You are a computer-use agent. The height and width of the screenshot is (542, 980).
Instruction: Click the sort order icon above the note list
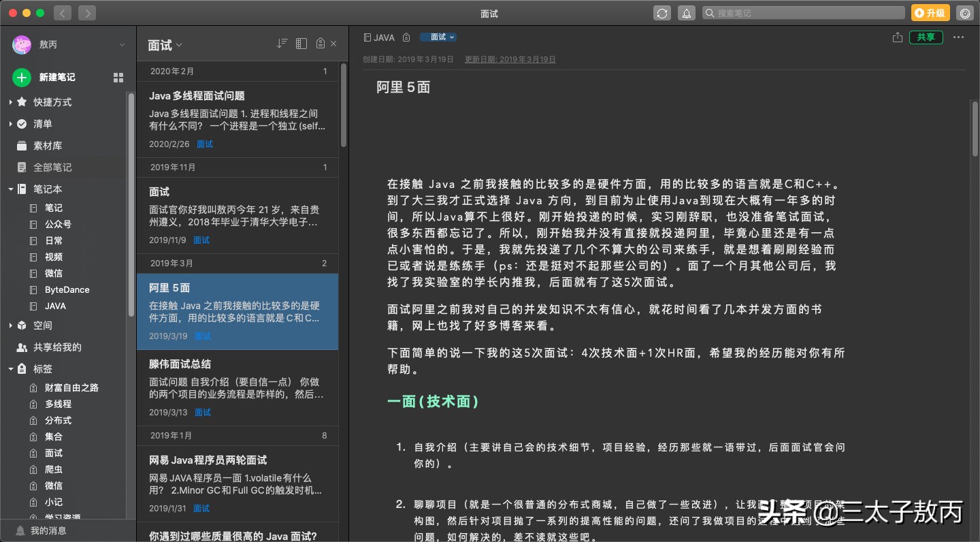click(282, 43)
